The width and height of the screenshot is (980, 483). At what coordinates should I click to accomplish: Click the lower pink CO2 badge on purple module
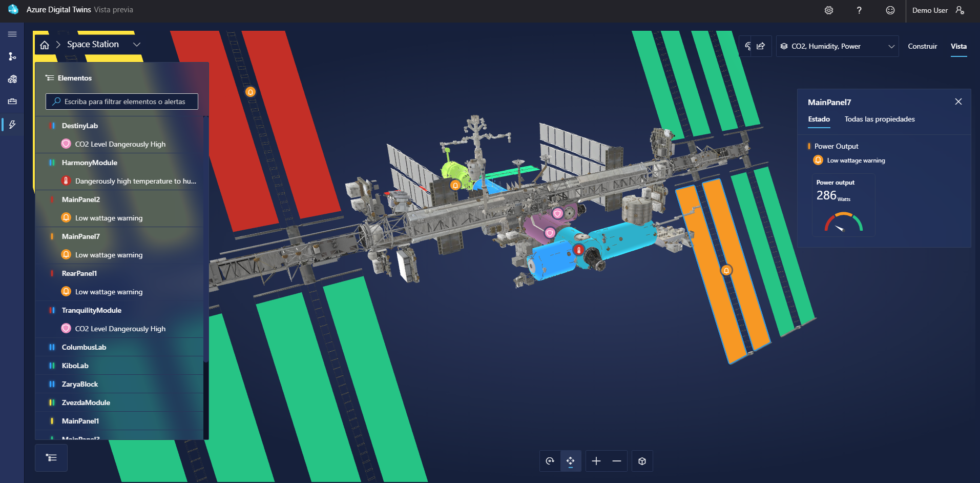click(x=550, y=233)
